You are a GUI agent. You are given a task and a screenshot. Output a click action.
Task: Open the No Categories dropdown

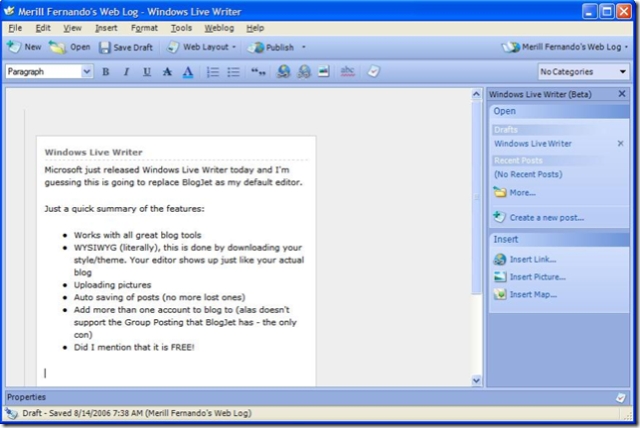coord(583,72)
